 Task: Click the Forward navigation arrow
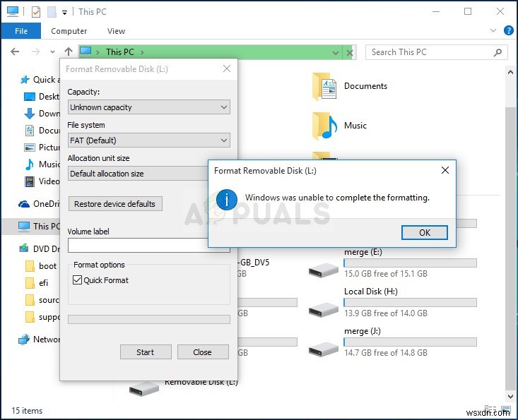35,52
